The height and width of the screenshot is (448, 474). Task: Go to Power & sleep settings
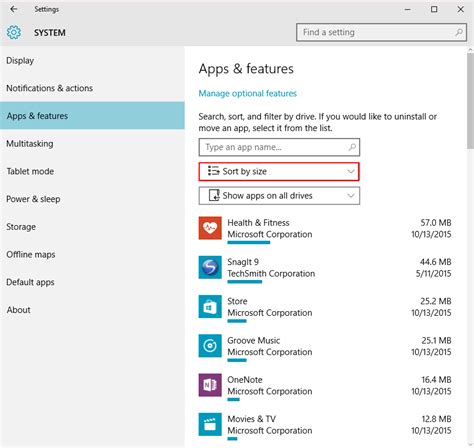coord(33,199)
